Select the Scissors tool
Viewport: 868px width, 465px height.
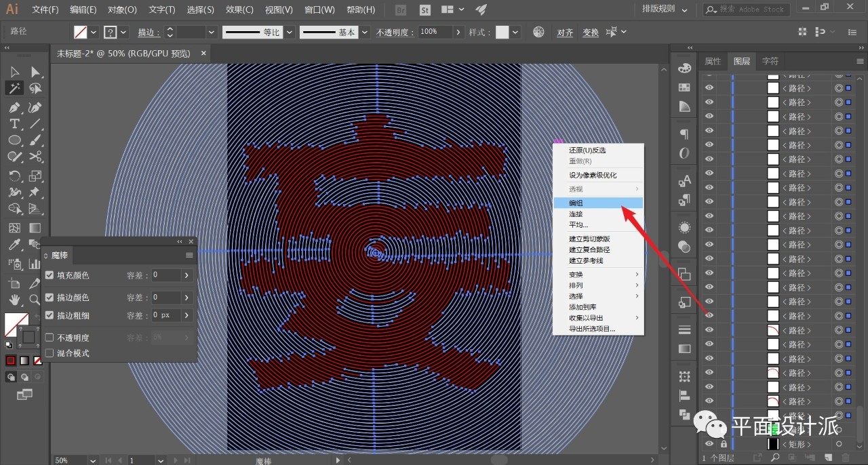[35, 157]
